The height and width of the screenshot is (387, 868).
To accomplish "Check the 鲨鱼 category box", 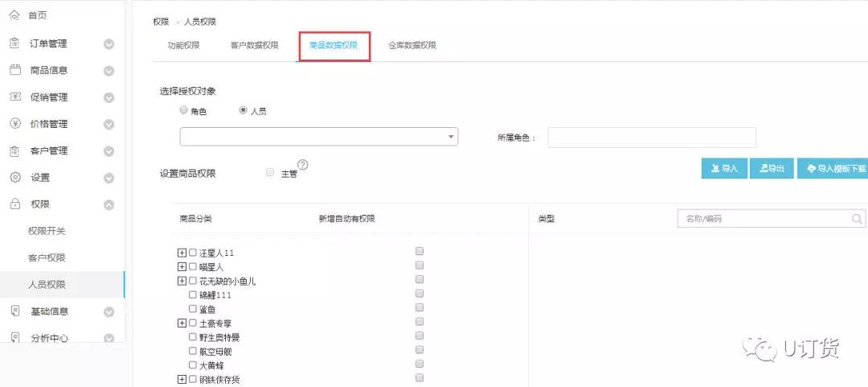I will click(x=193, y=308).
